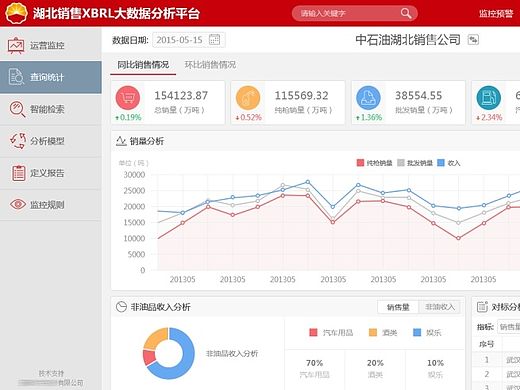Click the 2015-05-15 date field
The width and height of the screenshot is (520, 390).
tap(189, 40)
